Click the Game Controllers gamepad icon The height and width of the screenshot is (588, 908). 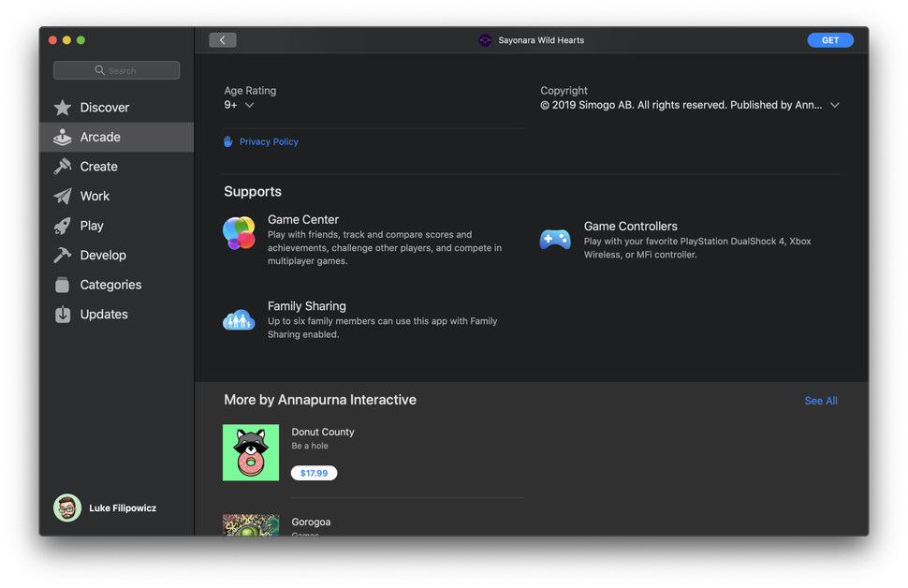click(x=555, y=240)
